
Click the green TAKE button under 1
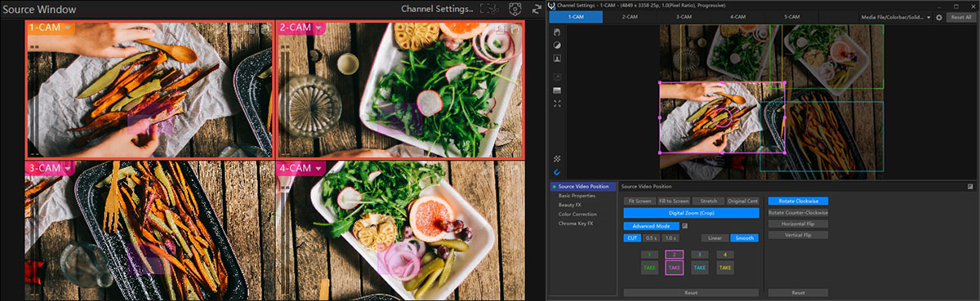(649, 268)
